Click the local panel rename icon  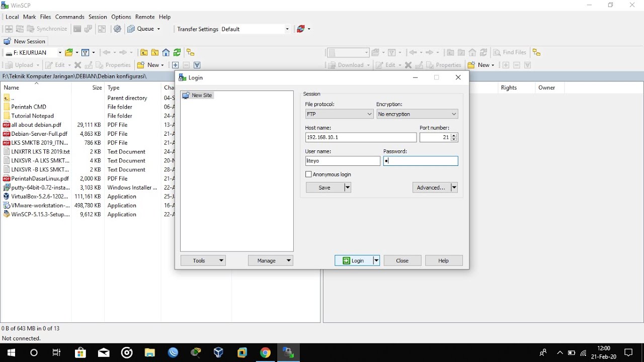pos(89,65)
